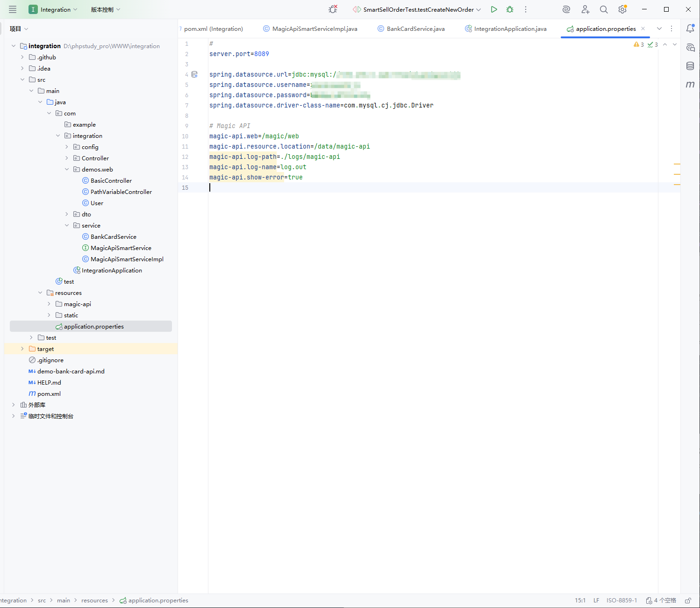The height and width of the screenshot is (608, 700).
Task: Open Integration project dropdown
Action: coord(53,9)
